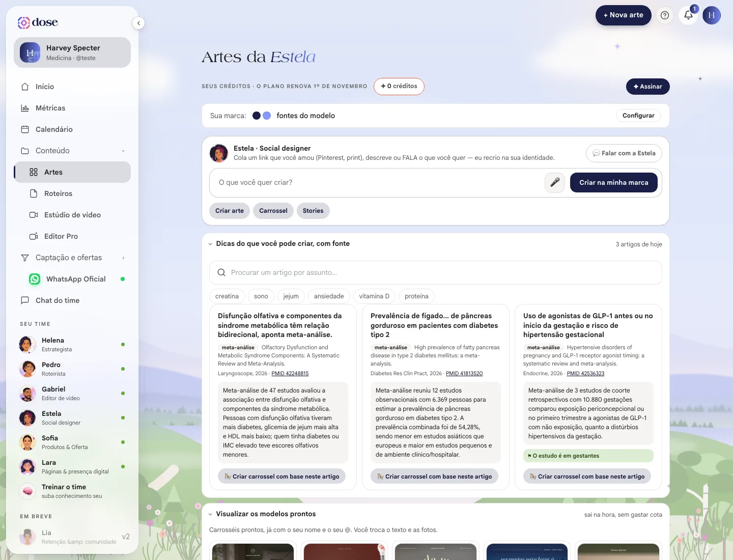Expand Captação e ofertas submenu
Screen dimensions: 733x560
[x=123, y=258]
